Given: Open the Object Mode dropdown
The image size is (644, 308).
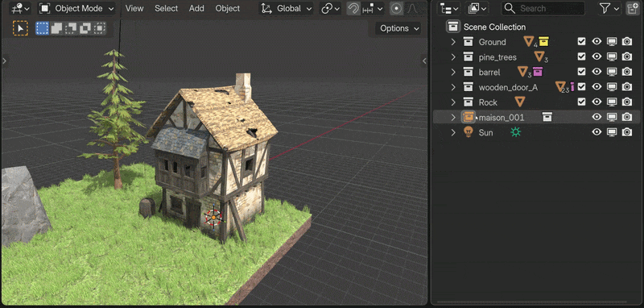Looking at the screenshot, I should (x=76, y=8).
